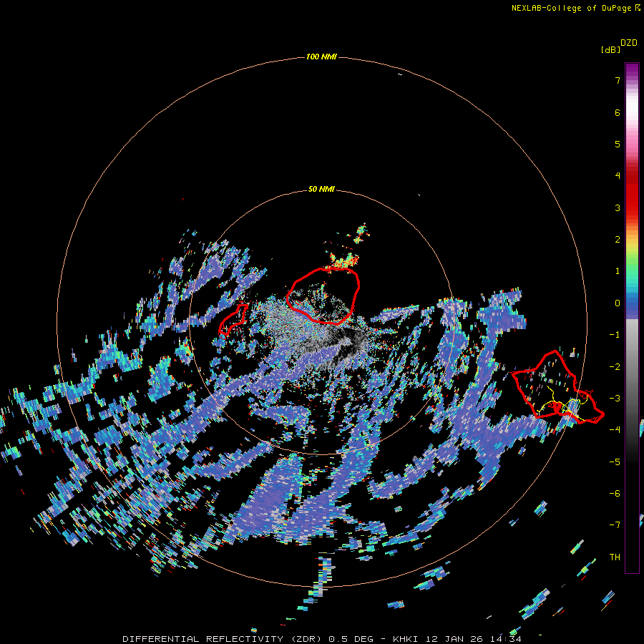Select the 6 value on the color scale
The width and height of the screenshot is (644, 644).
tap(618, 112)
